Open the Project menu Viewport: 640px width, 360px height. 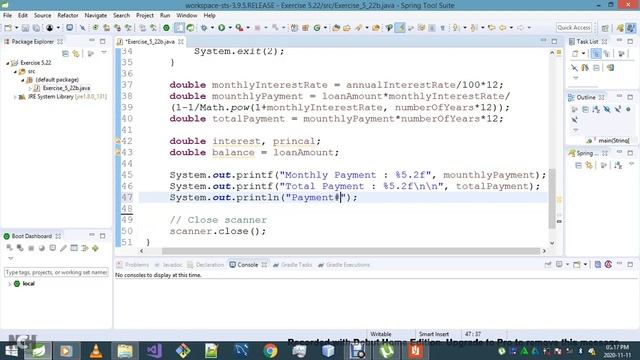[x=144, y=15]
